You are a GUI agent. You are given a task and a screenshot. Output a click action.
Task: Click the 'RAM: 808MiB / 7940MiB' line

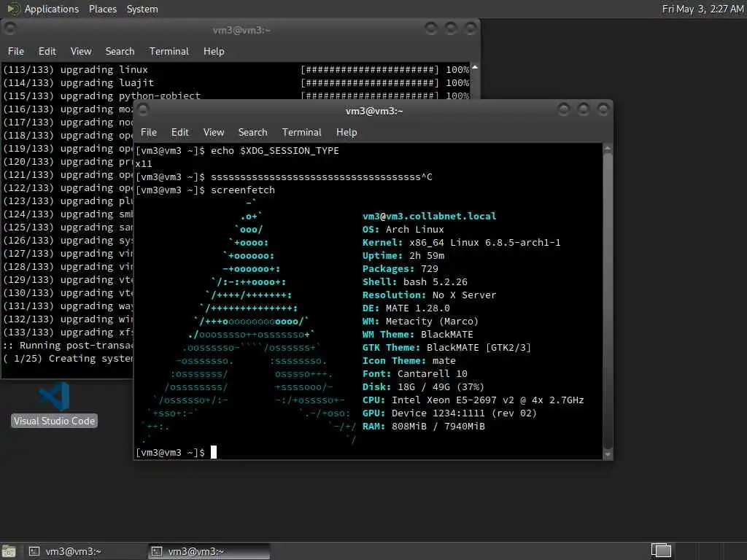click(x=424, y=426)
